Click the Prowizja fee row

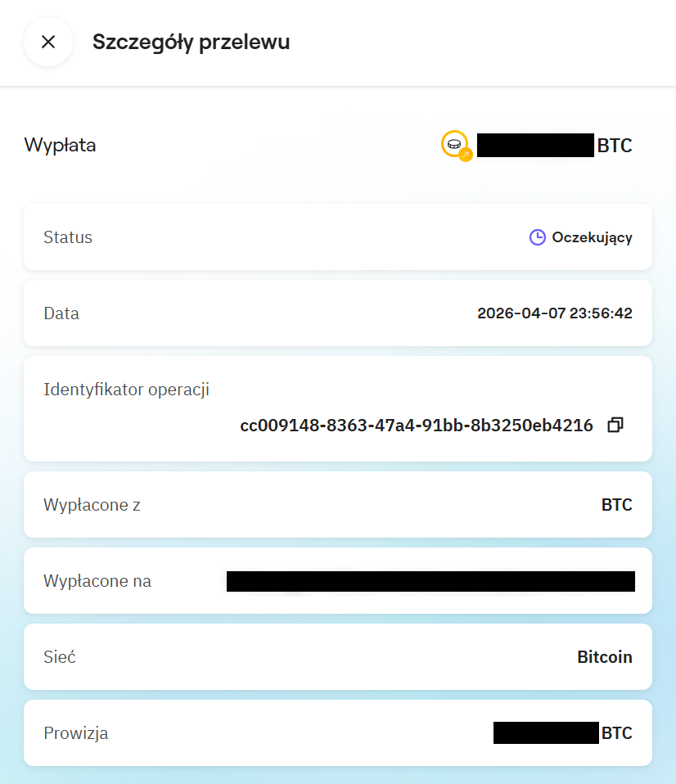click(338, 732)
